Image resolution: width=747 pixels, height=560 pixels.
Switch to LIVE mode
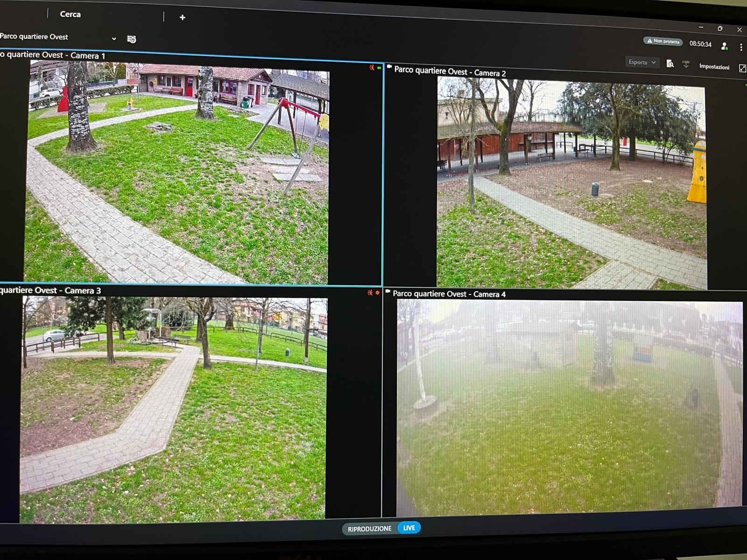click(x=409, y=528)
